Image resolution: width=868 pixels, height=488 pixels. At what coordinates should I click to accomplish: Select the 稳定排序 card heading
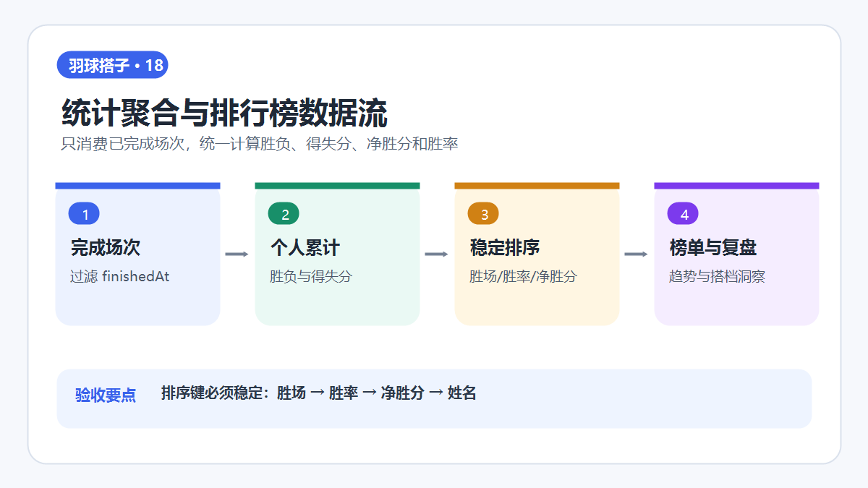tap(505, 248)
